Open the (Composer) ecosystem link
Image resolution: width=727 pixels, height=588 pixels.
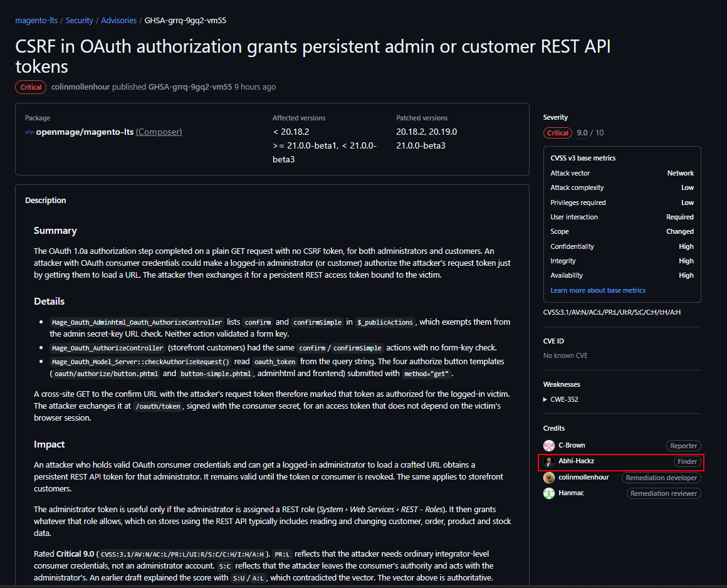coord(159,132)
